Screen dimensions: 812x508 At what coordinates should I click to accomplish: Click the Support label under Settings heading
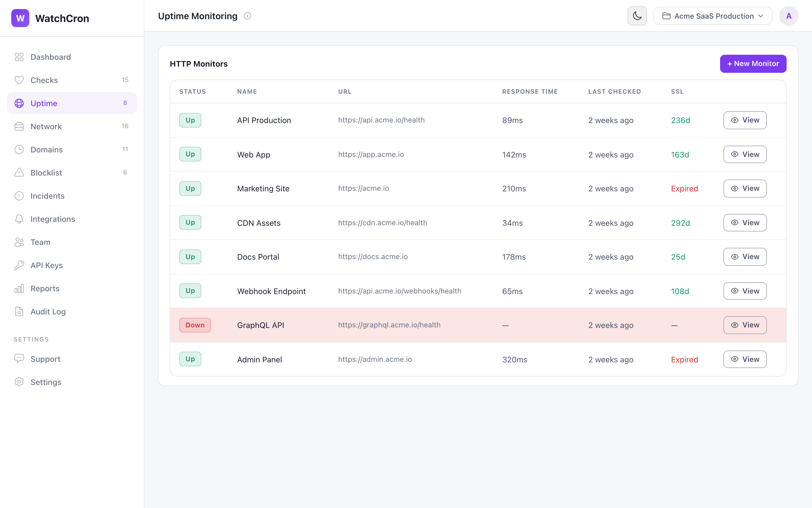tap(45, 359)
